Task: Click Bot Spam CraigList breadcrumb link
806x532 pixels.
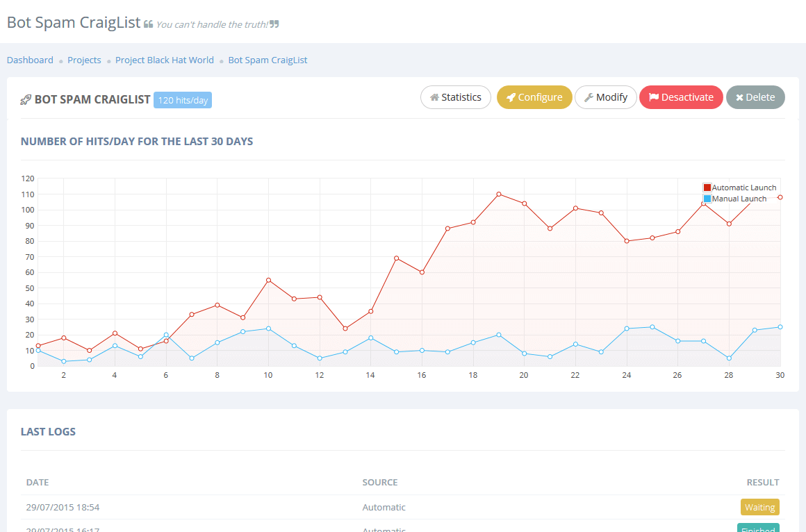Action: pos(268,60)
